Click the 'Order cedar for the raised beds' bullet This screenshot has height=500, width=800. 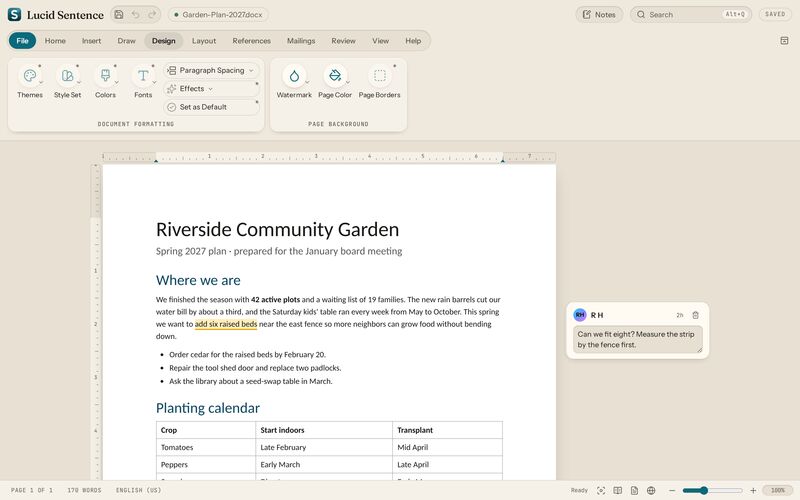(x=247, y=355)
